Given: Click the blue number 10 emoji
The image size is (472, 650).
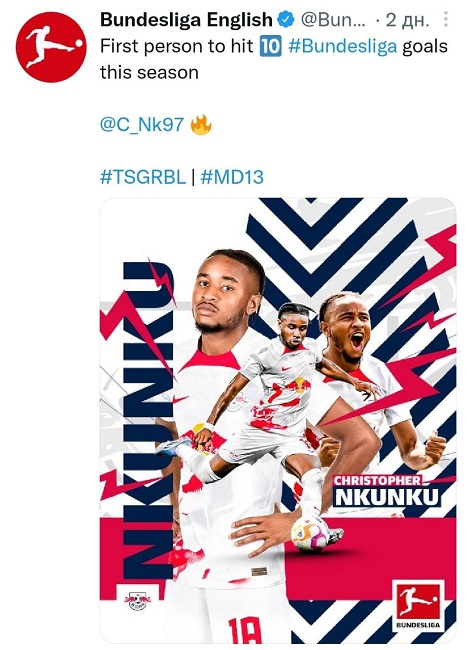Looking at the screenshot, I should [x=271, y=46].
